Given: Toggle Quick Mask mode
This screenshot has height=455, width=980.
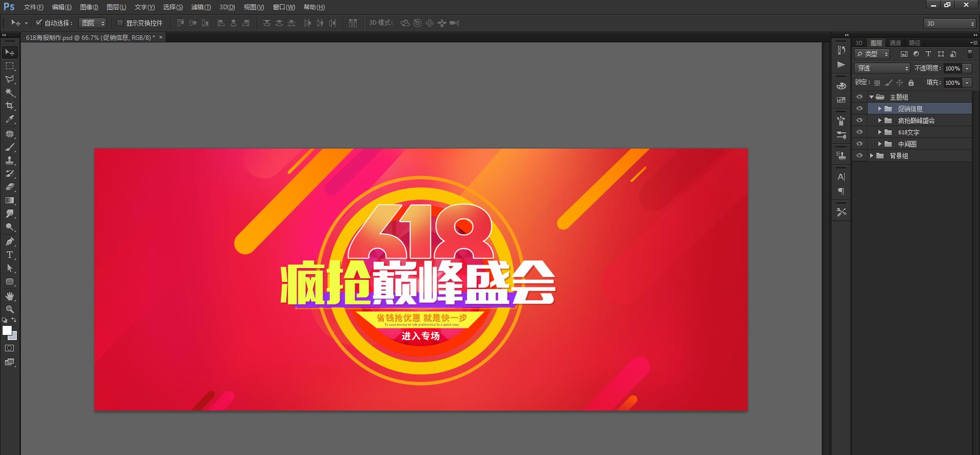Looking at the screenshot, I should pyautogui.click(x=10, y=348).
